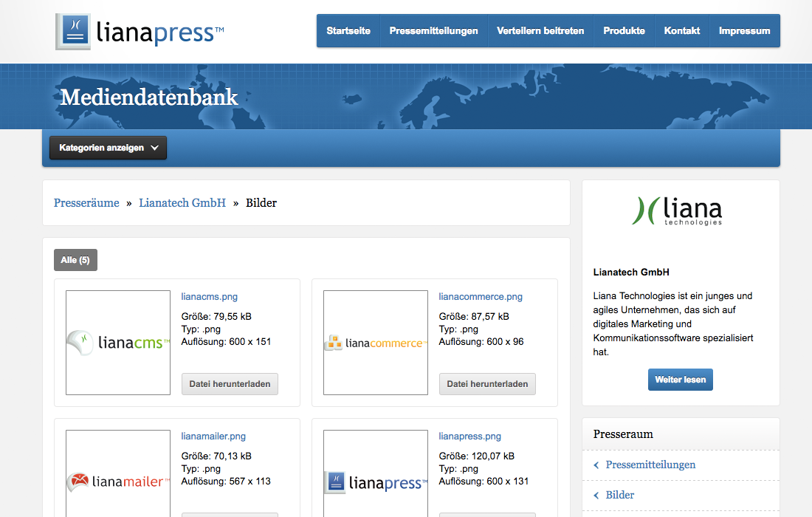This screenshot has width=812, height=517.
Task: Select the Alle (5) filter tab
Action: [x=75, y=260]
